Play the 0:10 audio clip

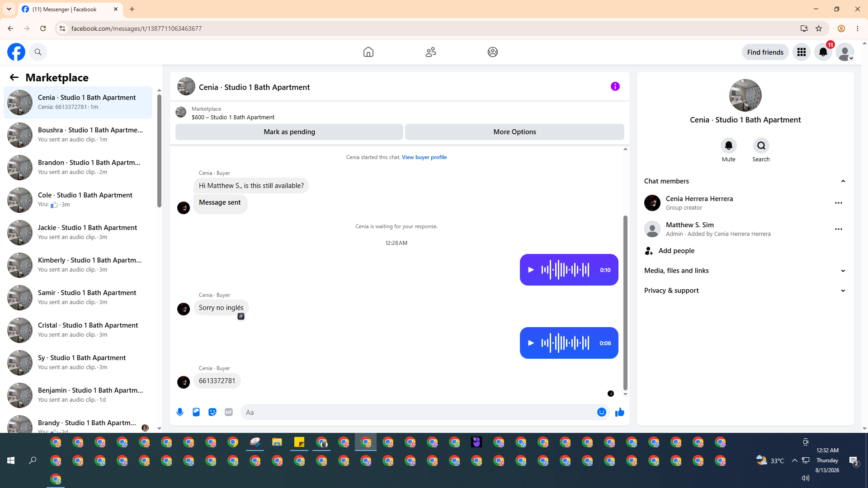coord(531,270)
